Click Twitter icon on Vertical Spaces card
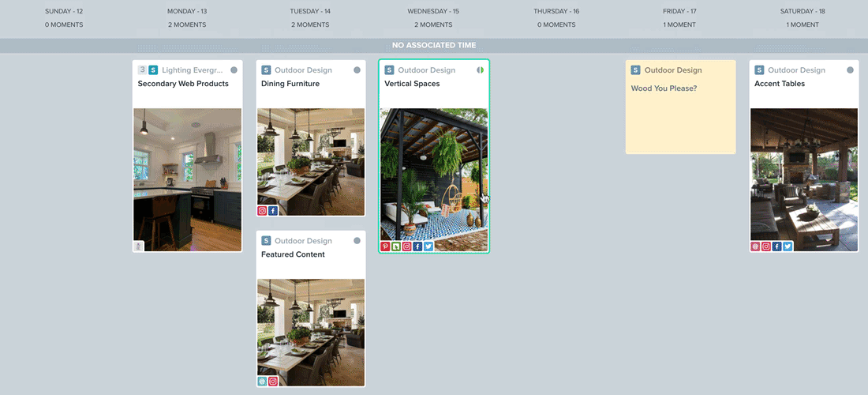The image size is (868, 395). 428,246
